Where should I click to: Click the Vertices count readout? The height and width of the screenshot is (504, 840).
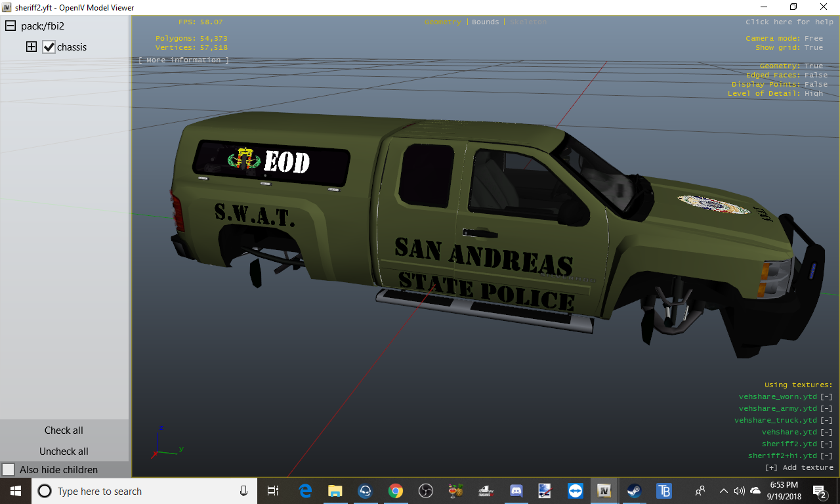[192, 48]
